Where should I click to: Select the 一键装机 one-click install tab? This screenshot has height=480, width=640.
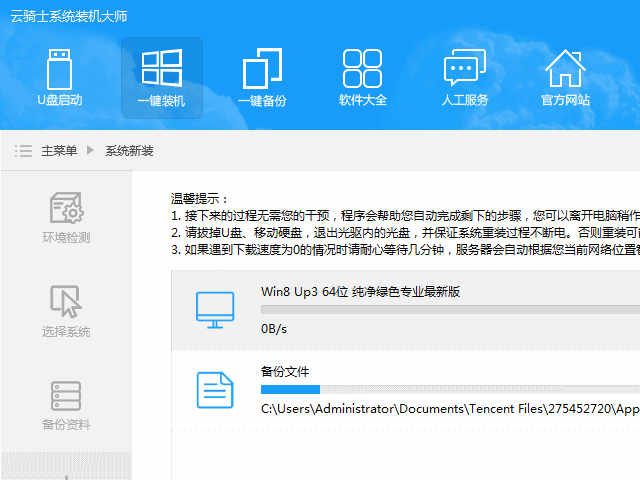pyautogui.click(x=162, y=78)
